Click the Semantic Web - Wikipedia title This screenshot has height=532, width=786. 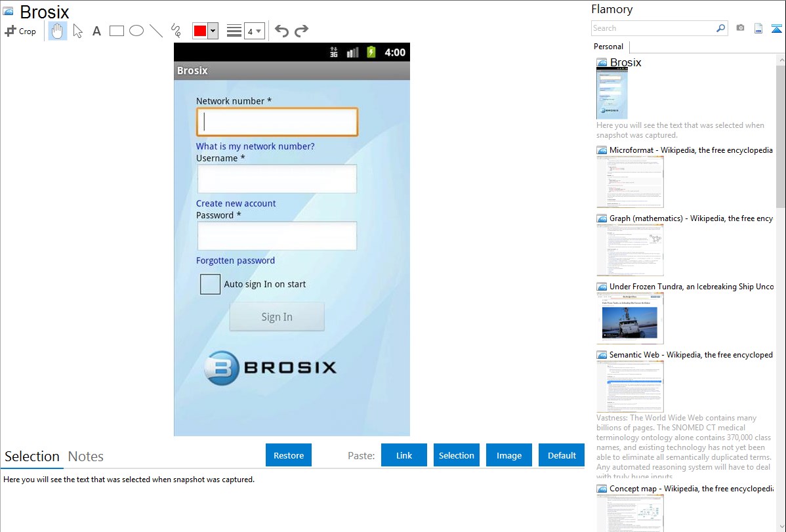(692, 355)
